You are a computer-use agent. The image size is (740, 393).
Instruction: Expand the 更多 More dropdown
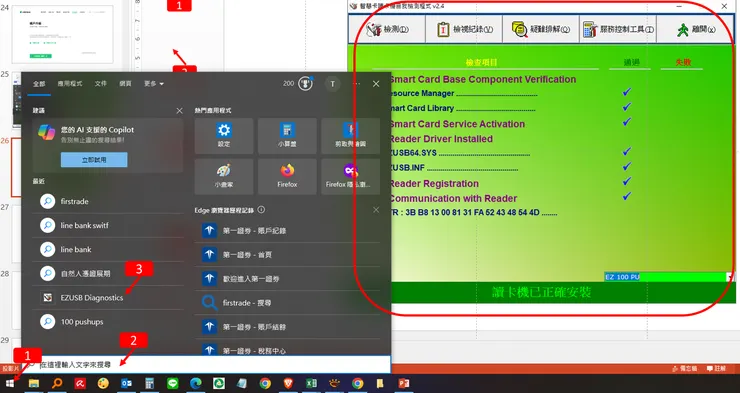tap(154, 84)
